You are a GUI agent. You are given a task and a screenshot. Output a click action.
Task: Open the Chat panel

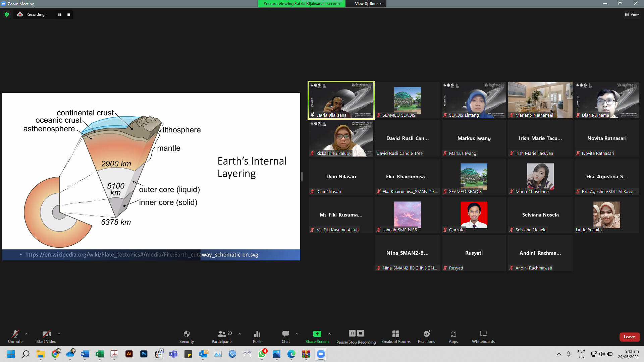[x=285, y=336]
